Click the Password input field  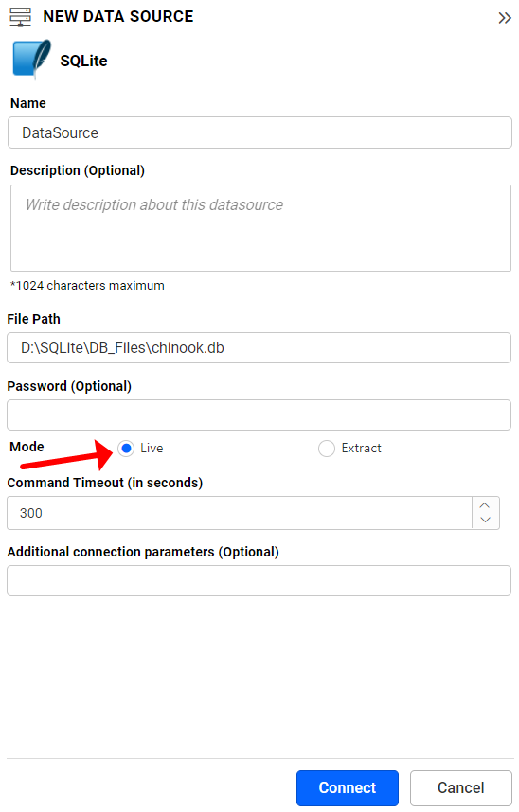click(259, 415)
